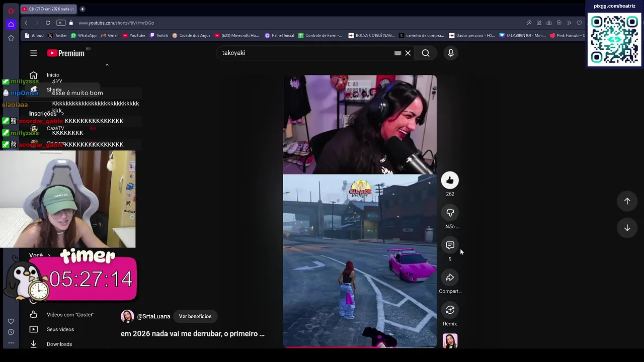The height and width of the screenshot is (362, 644).
Task: Expand the Short title description
Action: coord(192,334)
